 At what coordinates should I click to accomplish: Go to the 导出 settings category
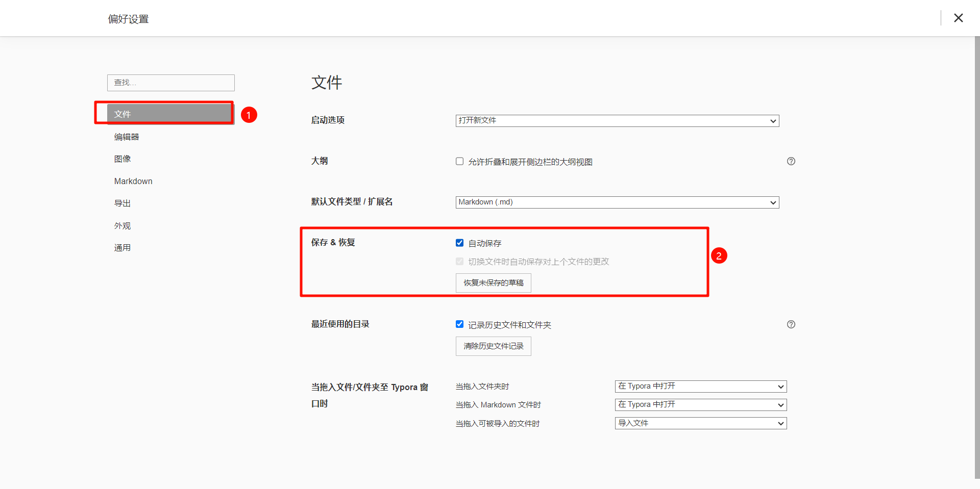point(122,203)
